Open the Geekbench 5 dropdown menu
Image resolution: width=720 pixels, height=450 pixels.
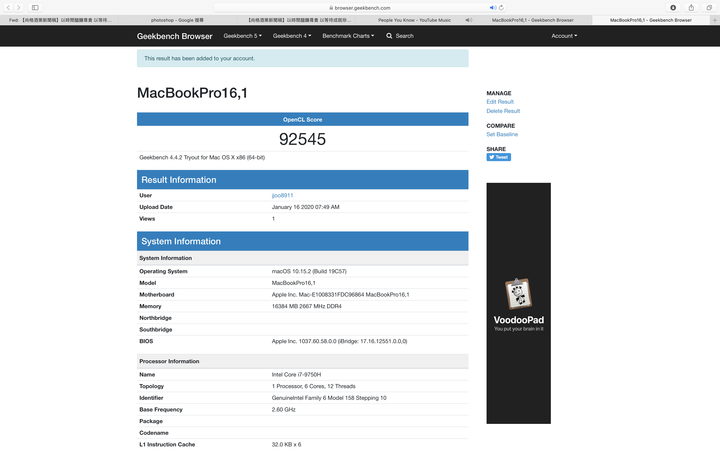point(242,36)
